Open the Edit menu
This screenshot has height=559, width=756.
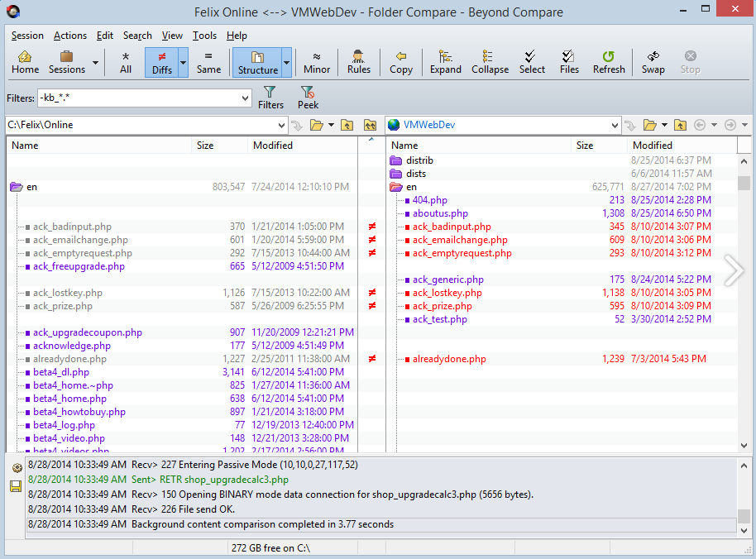104,36
